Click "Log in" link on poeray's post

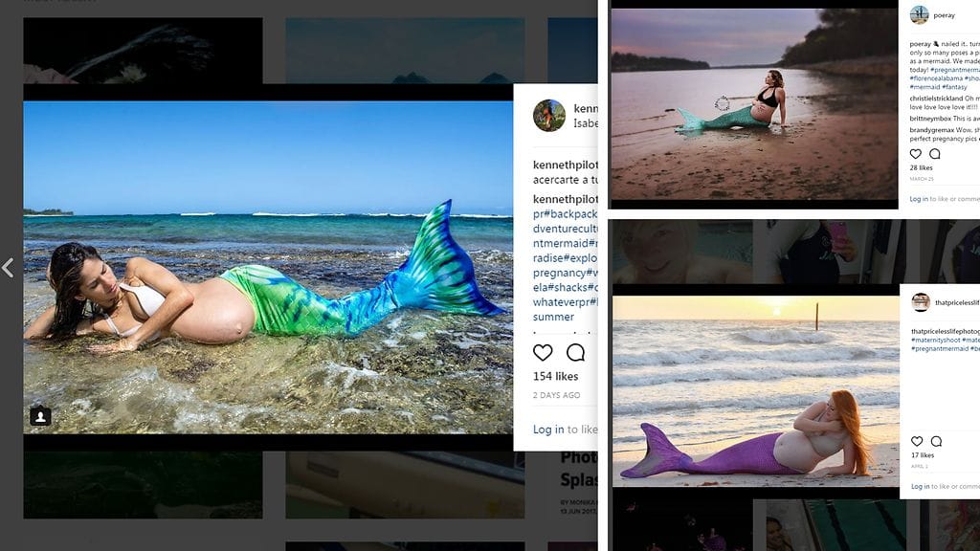(x=919, y=199)
